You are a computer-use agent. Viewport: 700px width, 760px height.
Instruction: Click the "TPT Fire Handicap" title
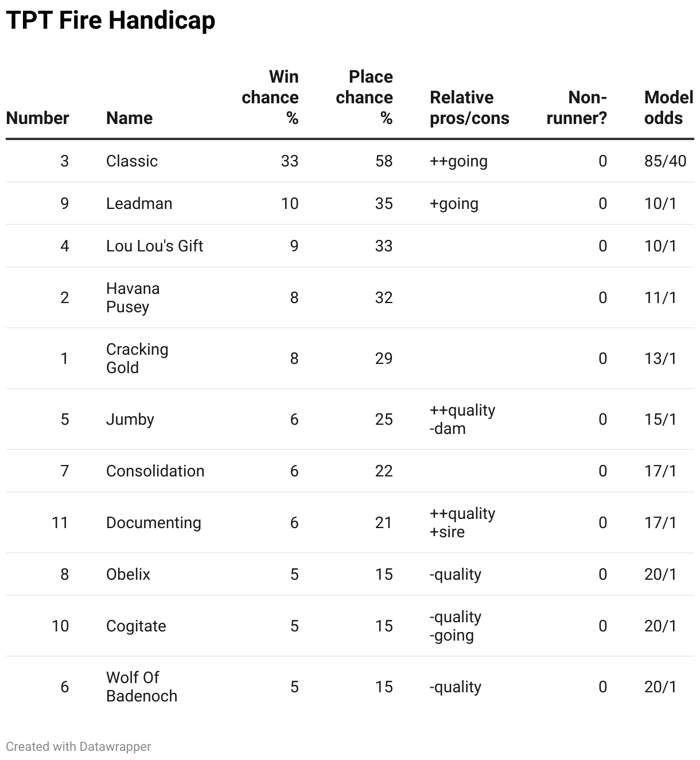[111, 21]
